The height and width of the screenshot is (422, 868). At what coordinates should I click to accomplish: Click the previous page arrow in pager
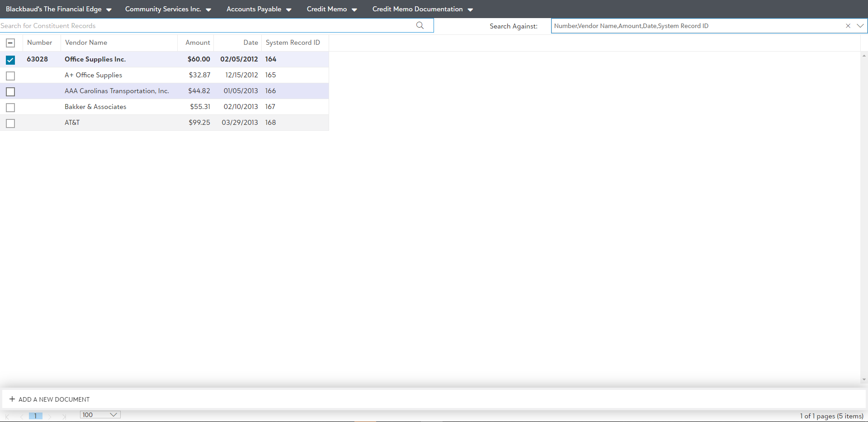click(x=21, y=416)
